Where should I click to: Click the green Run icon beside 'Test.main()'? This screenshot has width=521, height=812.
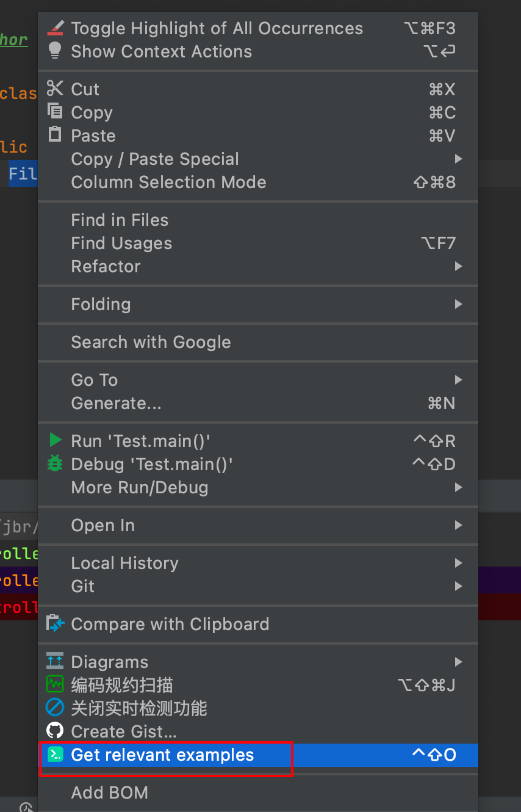pyautogui.click(x=55, y=440)
